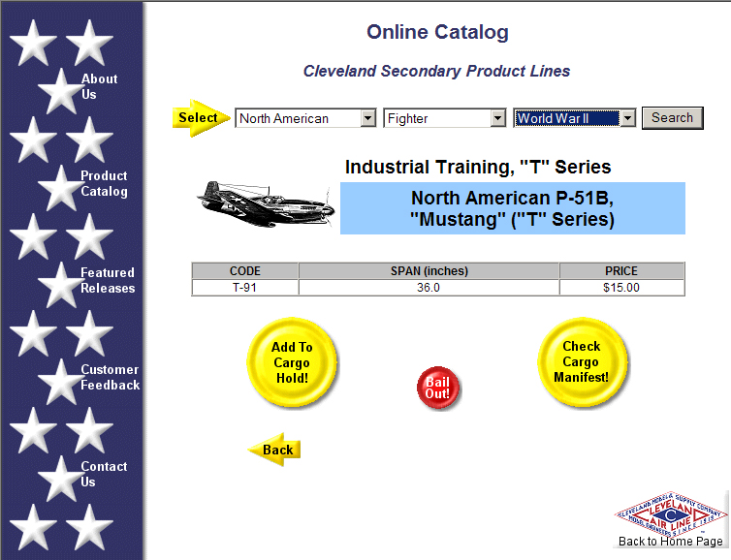Go to About Us page

point(99,87)
